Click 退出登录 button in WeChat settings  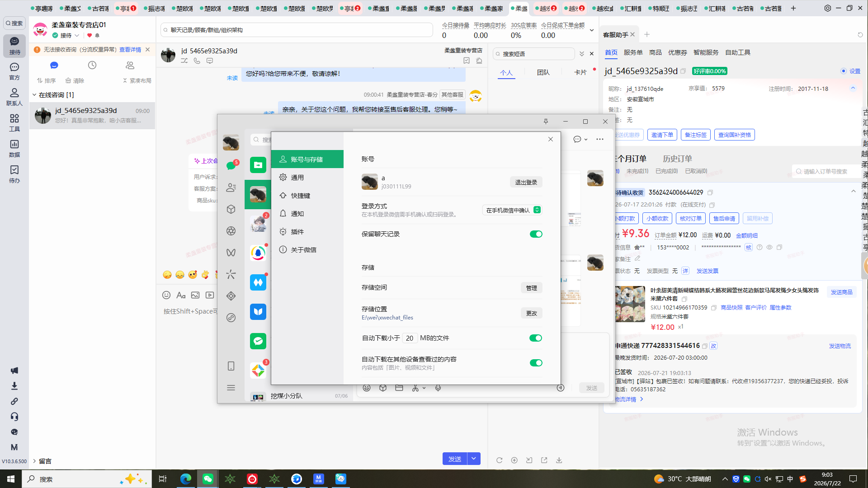pyautogui.click(x=526, y=182)
